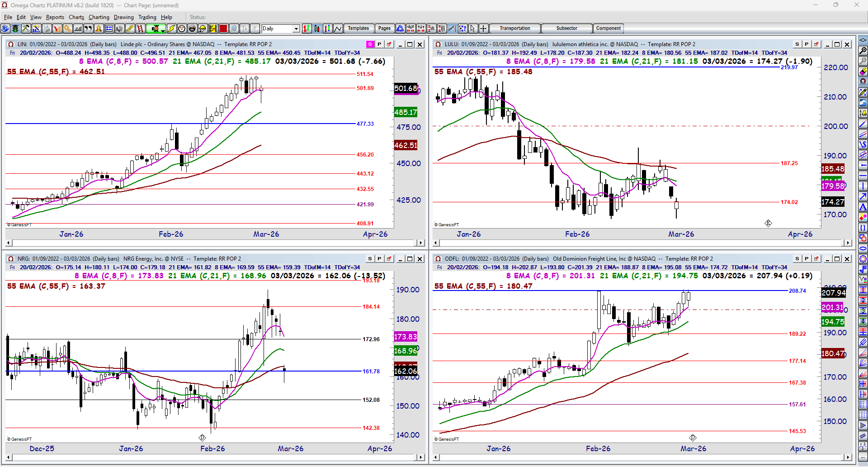Open the Drawing menu
Screen dimensions: 868x467
pyautogui.click(x=124, y=17)
